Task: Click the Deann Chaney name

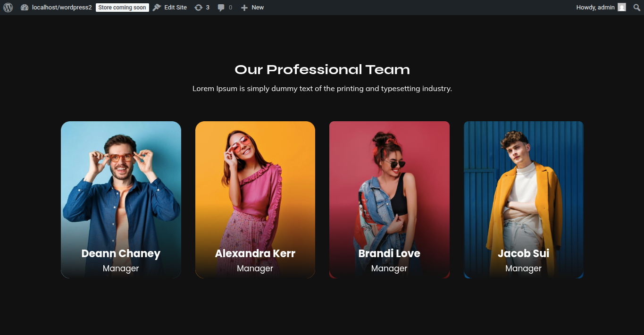Action: coord(121,253)
